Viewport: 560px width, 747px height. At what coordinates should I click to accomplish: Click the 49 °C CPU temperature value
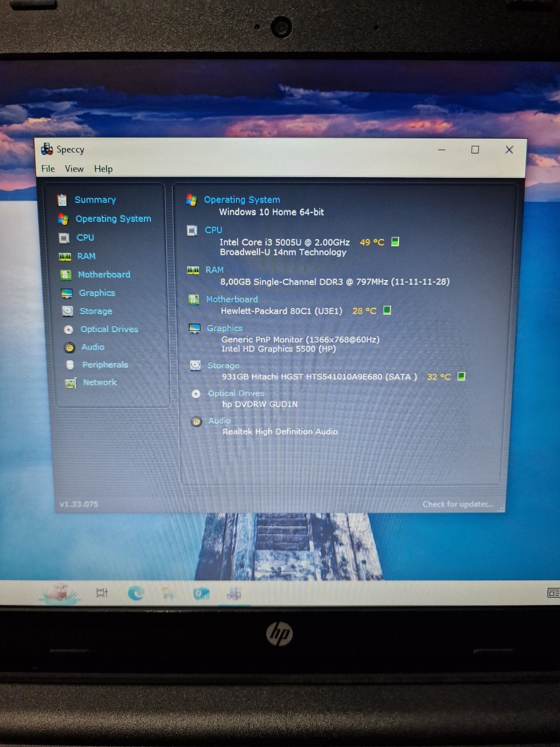(x=372, y=242)
